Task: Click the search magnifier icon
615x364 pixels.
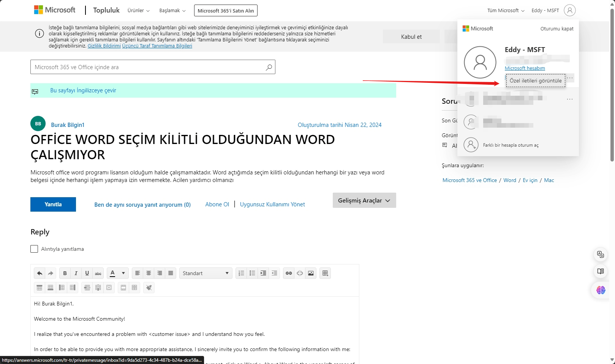Action: pyautogui.click(x=269, y=67)
